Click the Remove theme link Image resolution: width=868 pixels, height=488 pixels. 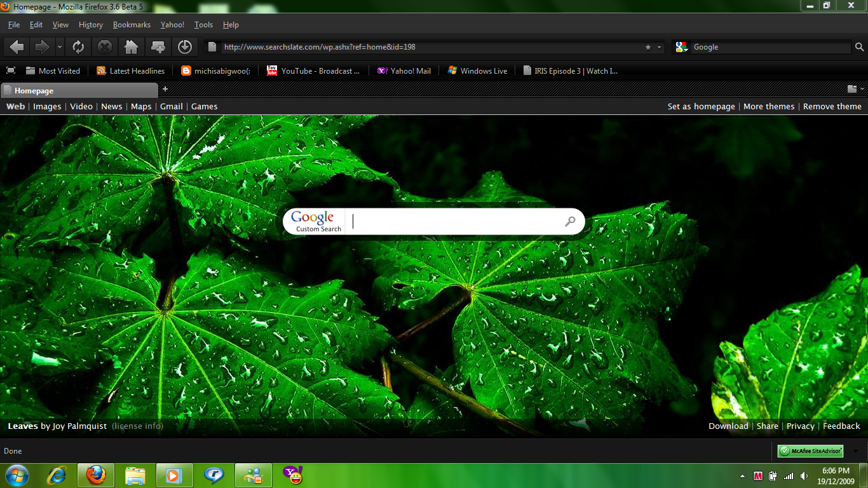pyautogui.click(x=832, y=107)
